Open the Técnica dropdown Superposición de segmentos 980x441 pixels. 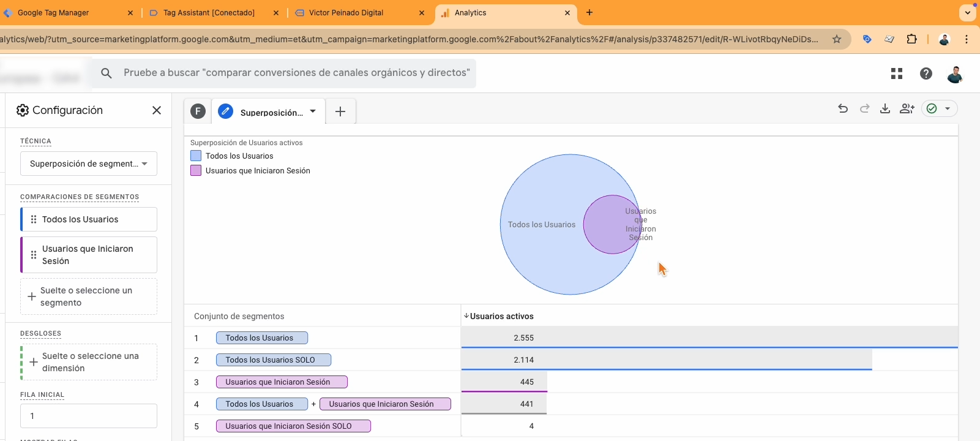[89, 164]
